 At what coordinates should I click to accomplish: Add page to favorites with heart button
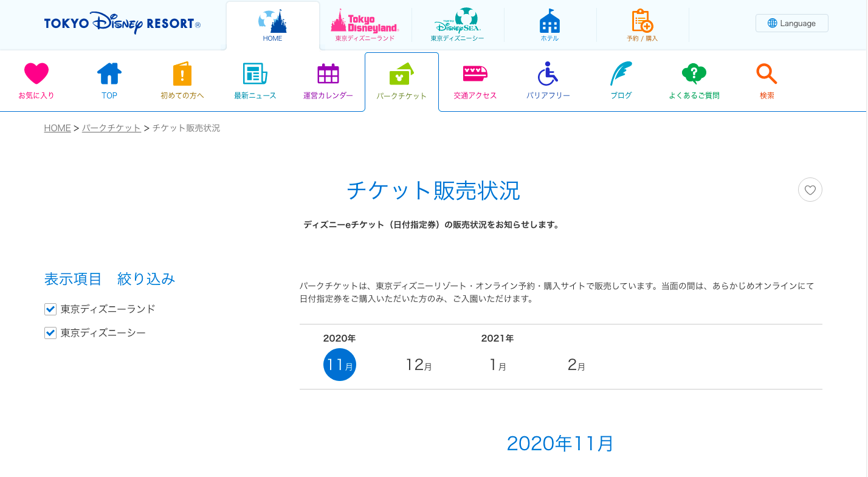[x=810, y=190]
